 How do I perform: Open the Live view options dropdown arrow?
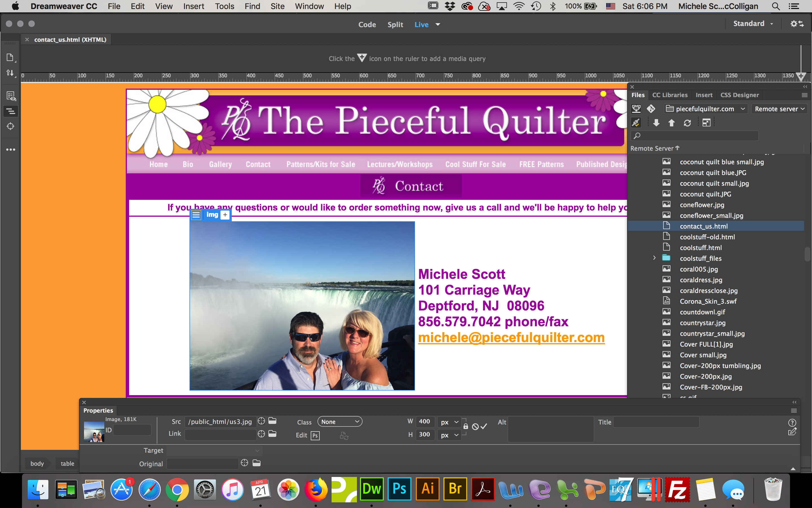438,25
